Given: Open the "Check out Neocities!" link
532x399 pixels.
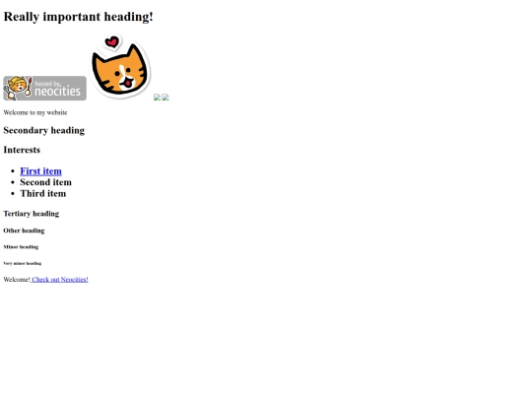Looking at the screenshot, I should point(59,279).
